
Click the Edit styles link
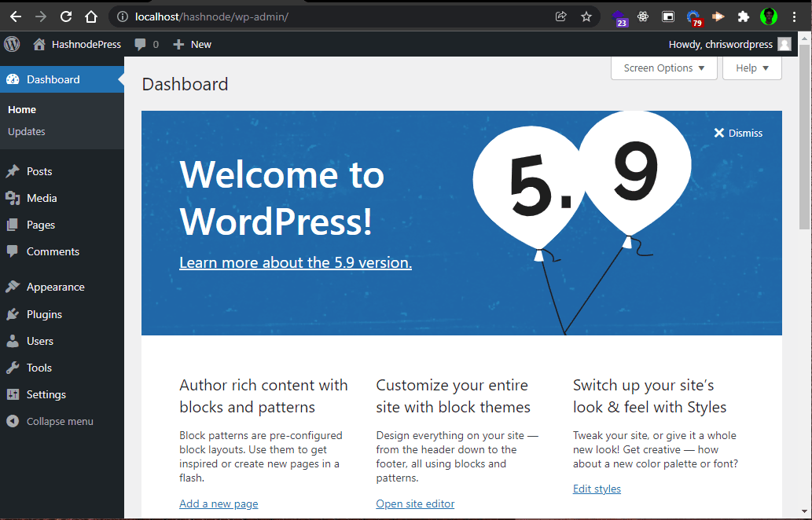(597, 489)
